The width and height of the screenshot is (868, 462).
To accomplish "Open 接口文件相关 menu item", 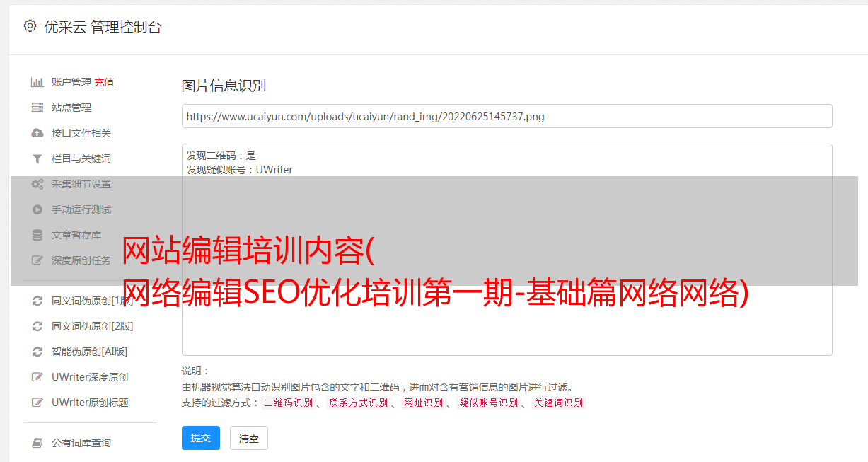I will tap(81, 133).
